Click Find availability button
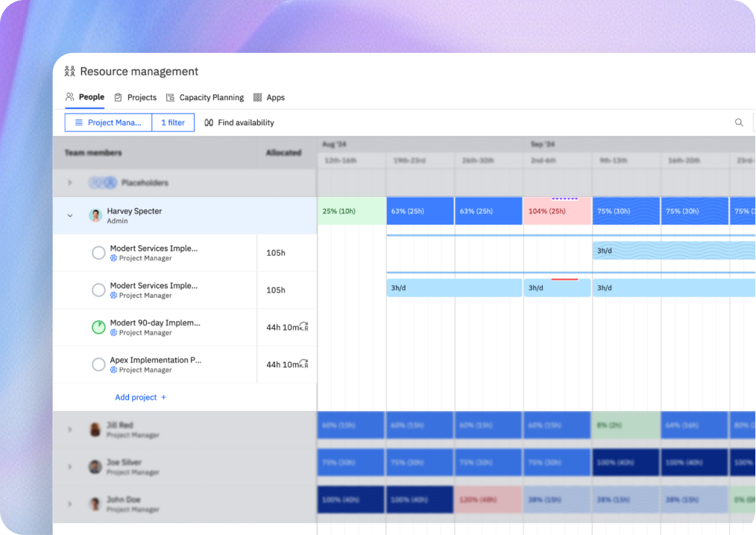 [x=239, y=122]
